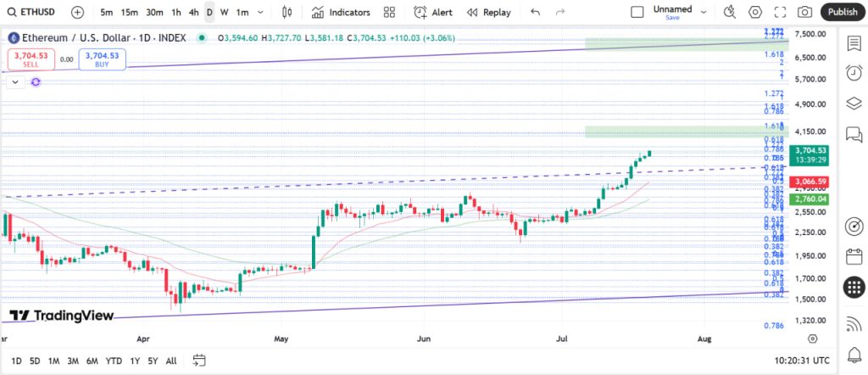The image size is (868, 375).
Task: Take a chart snapshot with camera icon
Action: pos(805,12)
